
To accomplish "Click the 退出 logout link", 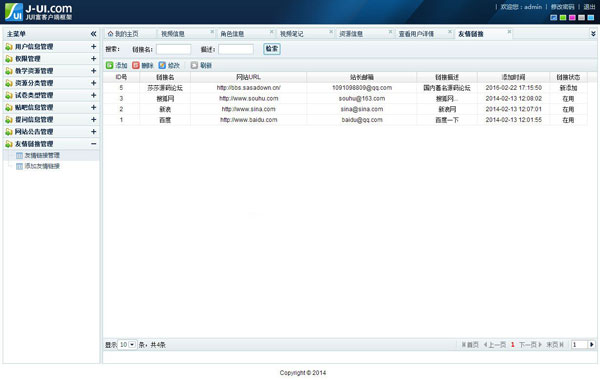I will [x=589, y=7].
